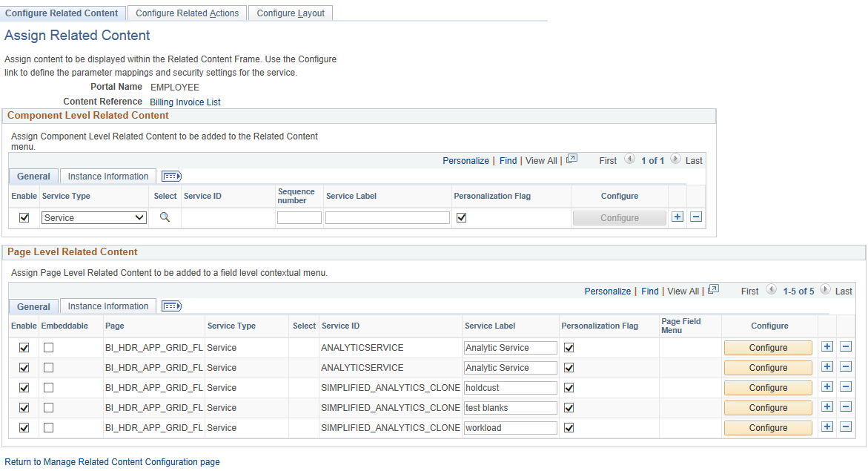The width and height of the screenshot is (868, 471).
Task: Click the Service ID lookup magnifier icon
Action: 165,217
